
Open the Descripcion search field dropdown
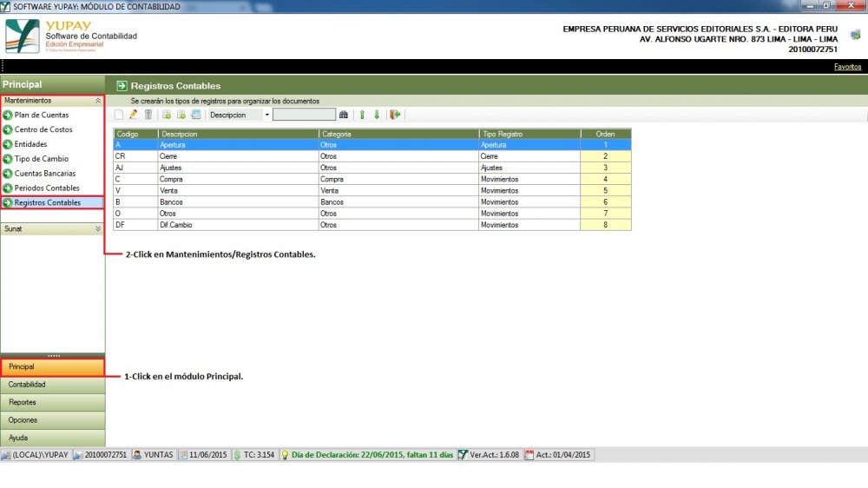coord(266,115)
